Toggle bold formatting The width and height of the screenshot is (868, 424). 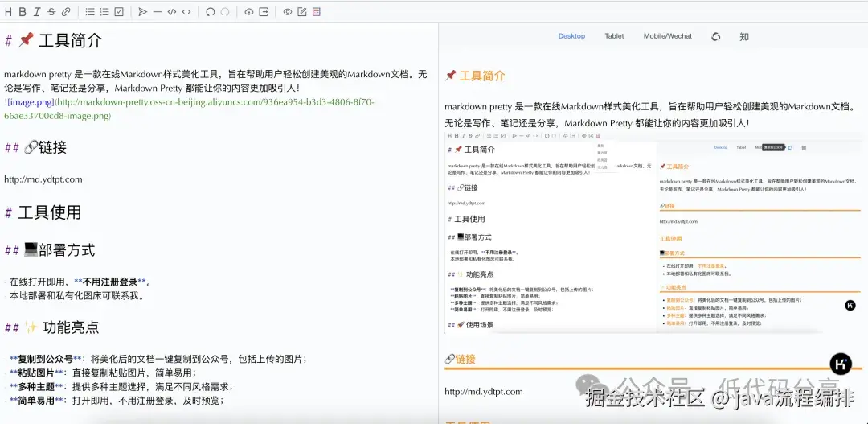[23, 11]
